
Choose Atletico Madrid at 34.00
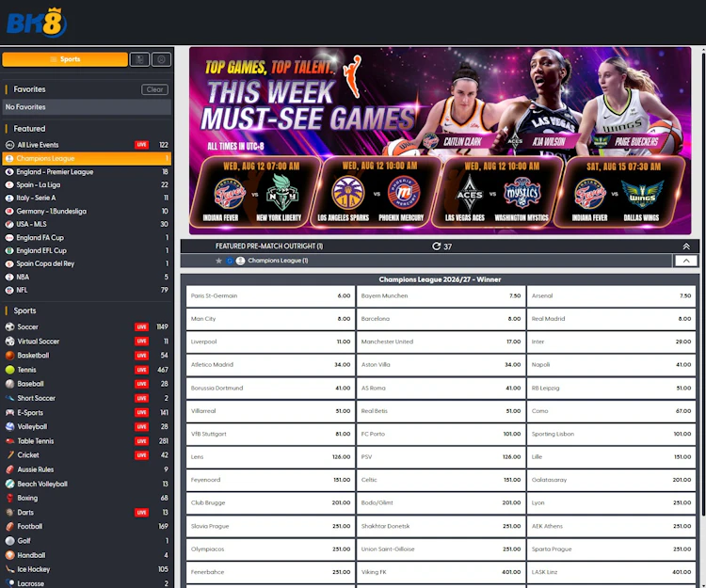tap(270, 365)
